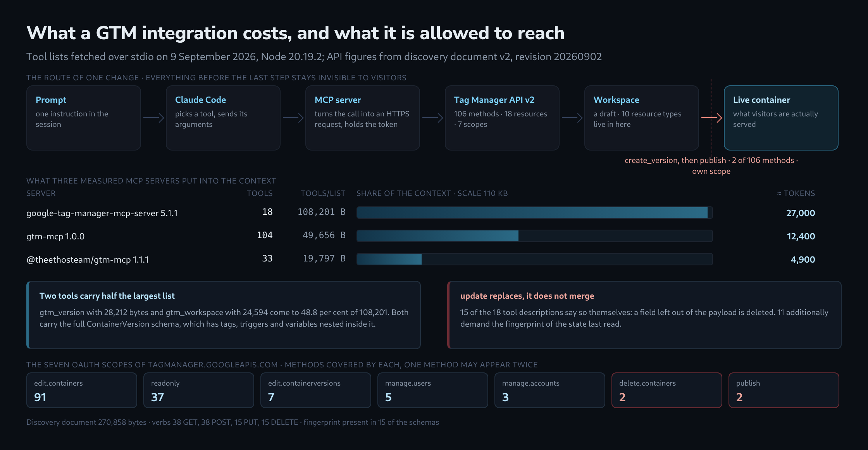The height and width of the screenshot is (450, 868).
Task: Click 'THE ROUTE OF ONE CHANGE' section label
Action: (216, 78)
